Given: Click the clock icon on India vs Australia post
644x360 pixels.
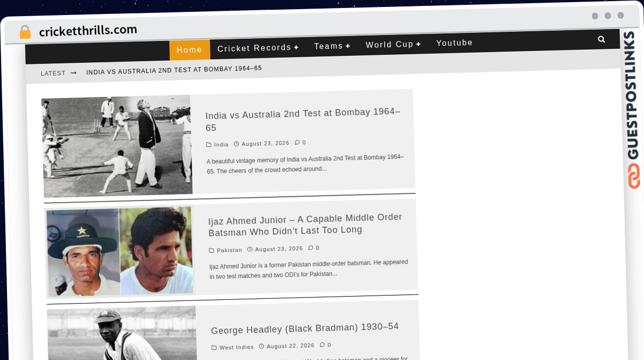Looking at the screenshot, I should 236,144.
